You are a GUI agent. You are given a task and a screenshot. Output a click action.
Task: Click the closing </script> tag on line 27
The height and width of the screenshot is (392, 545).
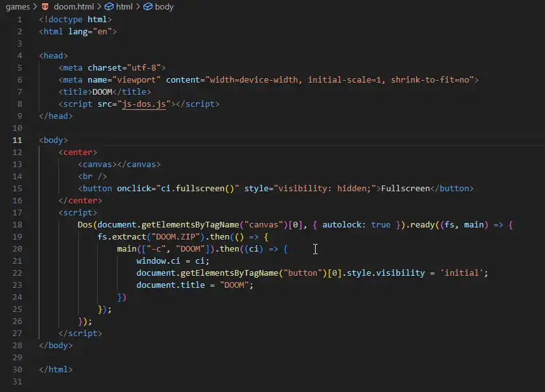tap(80, 334)
